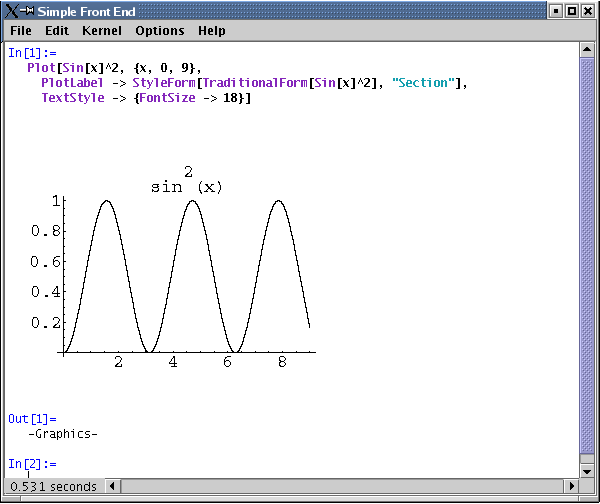Minimize the Simple Front End window
This screenshot has width=600, height=504.
point(556,11)
